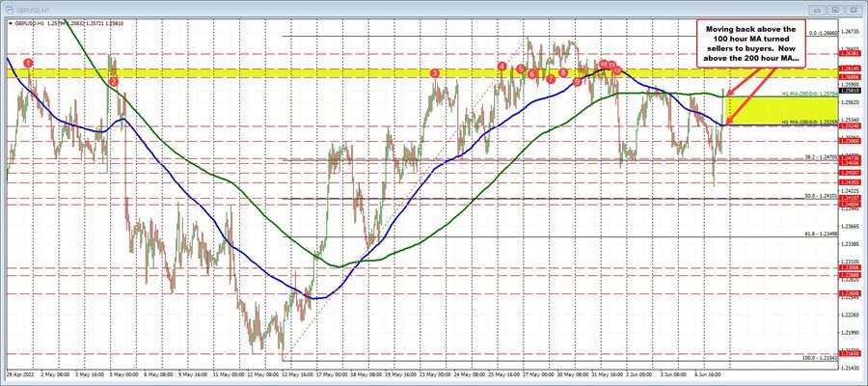Select the red price label 1.22600

point(851,293)
